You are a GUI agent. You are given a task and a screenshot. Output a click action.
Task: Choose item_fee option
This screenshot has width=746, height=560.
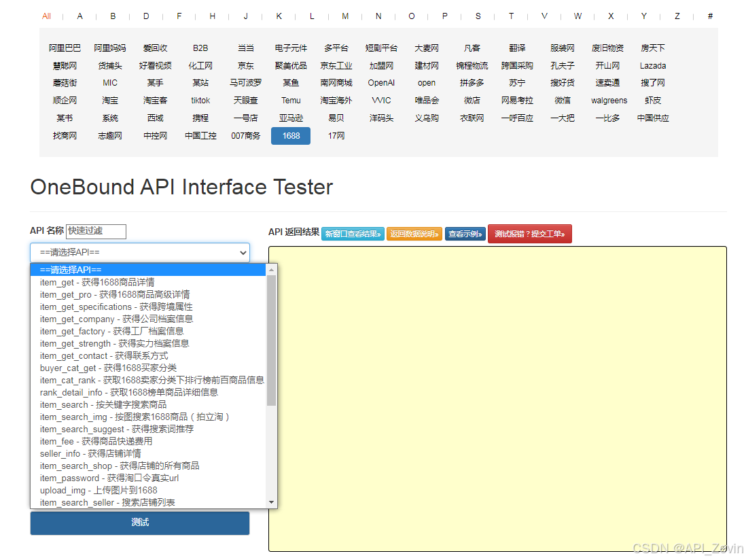coord(148,442)
